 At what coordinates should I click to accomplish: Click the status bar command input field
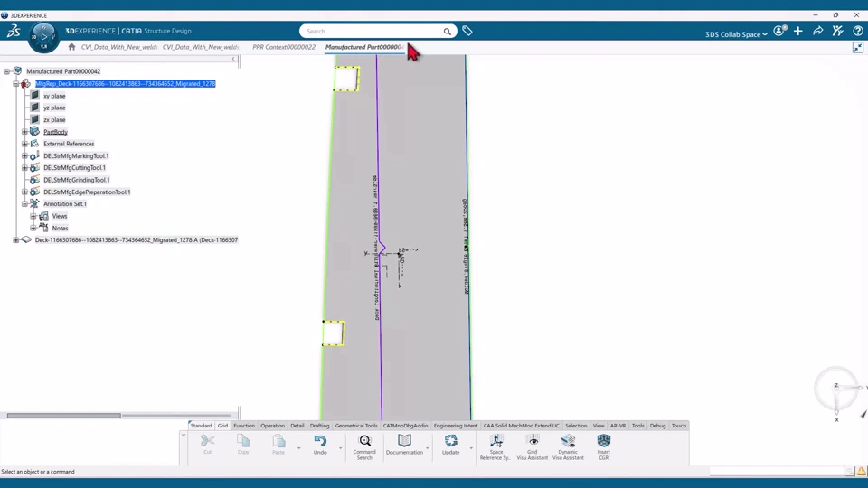pos(778,472)
